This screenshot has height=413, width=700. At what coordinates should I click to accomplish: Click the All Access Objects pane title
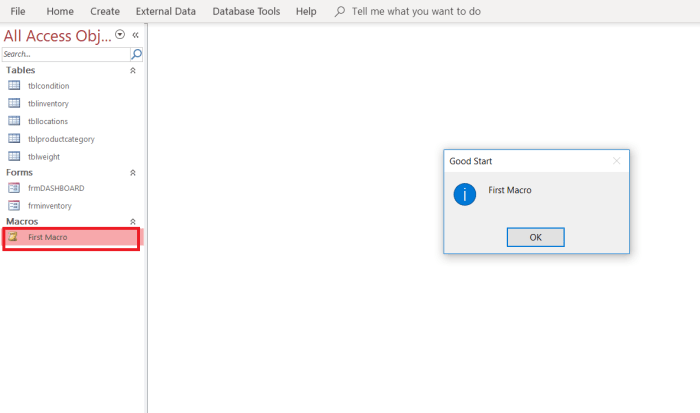[x=58, y=35]
